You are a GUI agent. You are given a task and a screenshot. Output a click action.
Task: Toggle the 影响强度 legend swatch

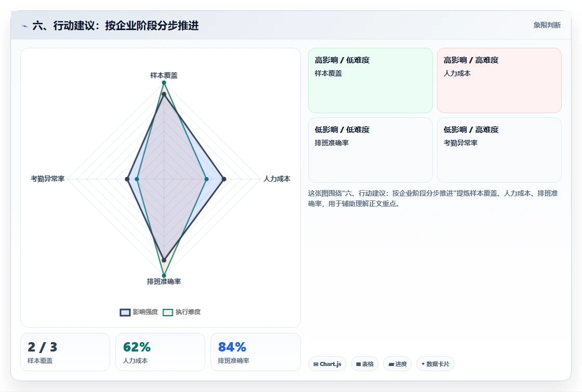click(125, 312)
